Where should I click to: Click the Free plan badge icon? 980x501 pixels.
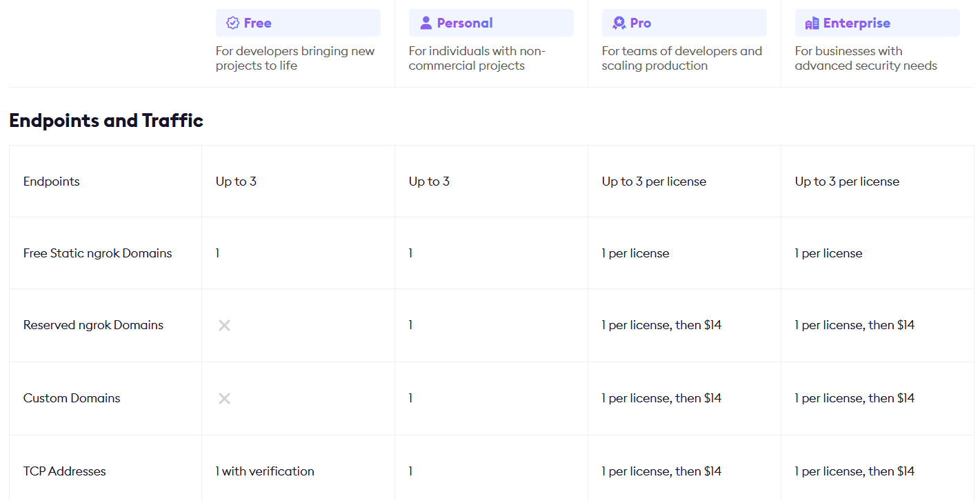tap(233, 23)
